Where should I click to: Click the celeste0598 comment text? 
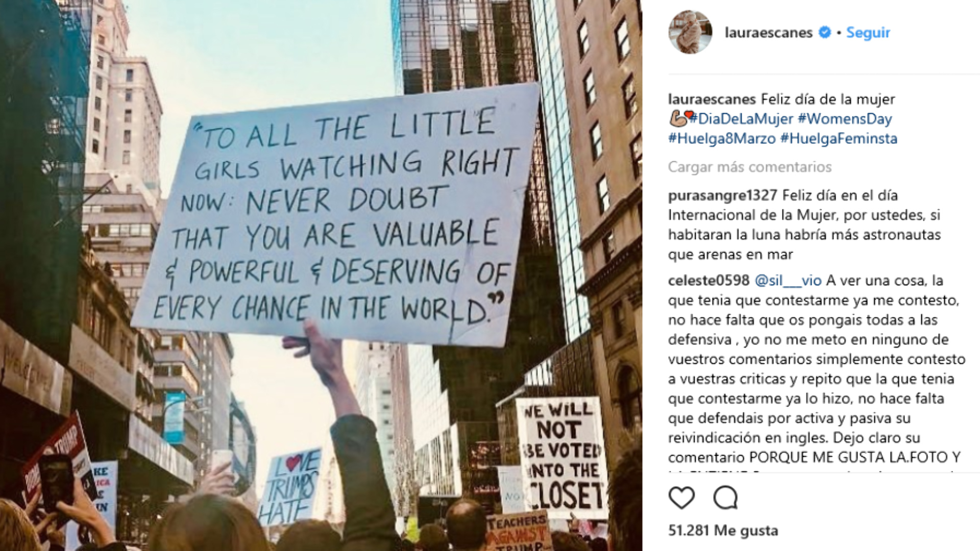[x=817, y=369]
